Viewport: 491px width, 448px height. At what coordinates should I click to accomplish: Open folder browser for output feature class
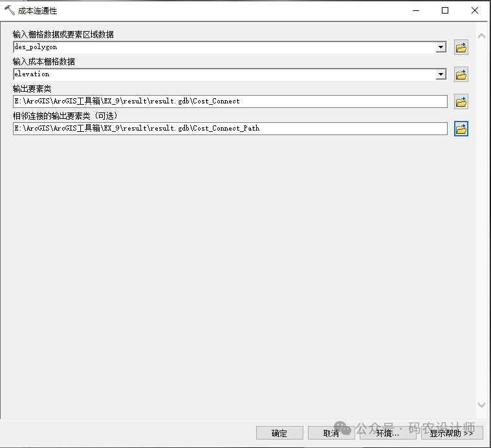461,101
